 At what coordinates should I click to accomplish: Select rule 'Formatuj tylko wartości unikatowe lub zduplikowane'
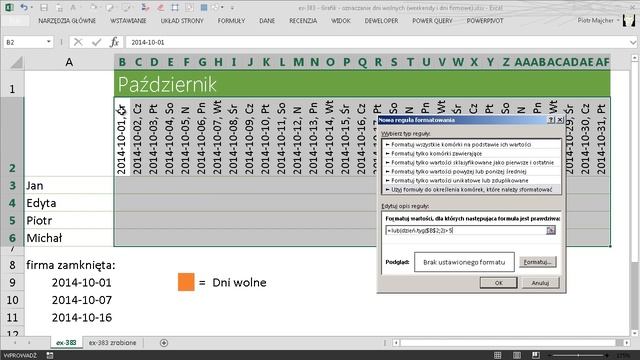(471, 180)
